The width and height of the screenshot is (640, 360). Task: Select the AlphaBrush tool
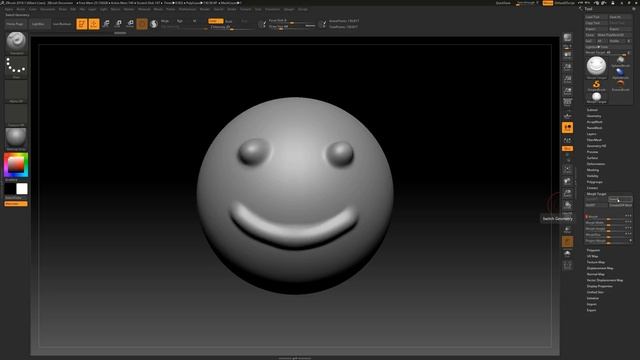coord(620,73)
